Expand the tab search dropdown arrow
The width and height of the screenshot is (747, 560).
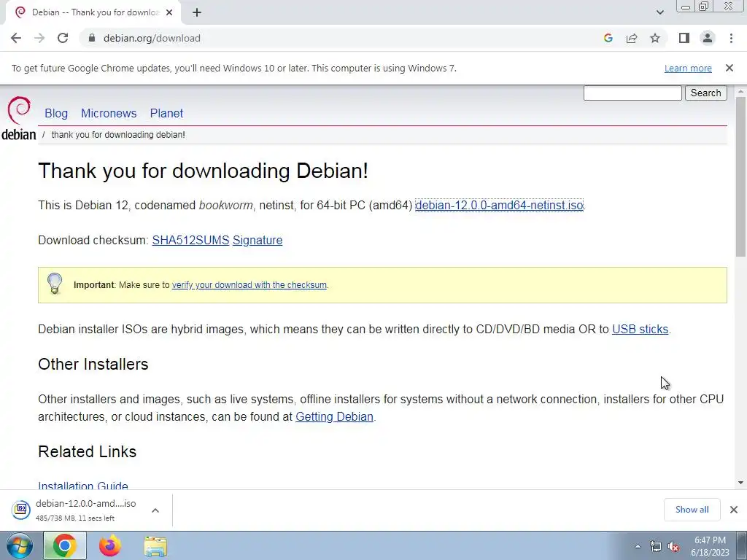[659, 12]
